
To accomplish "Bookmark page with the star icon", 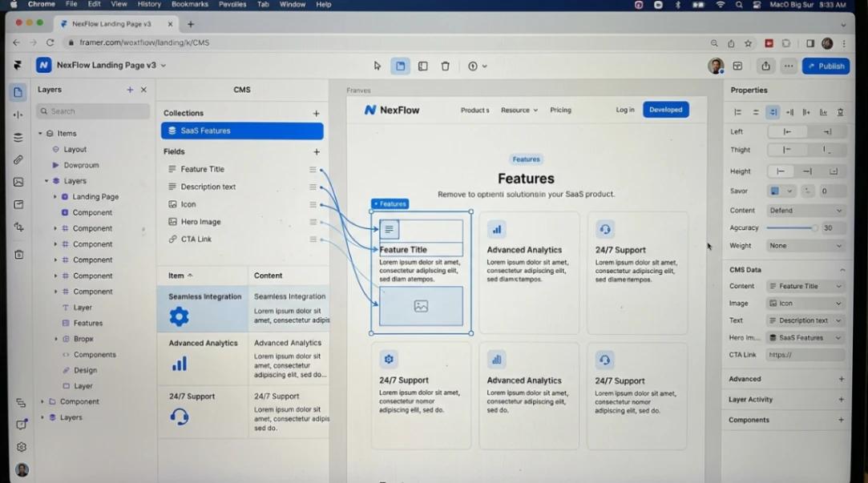I will click(x=748, y=43).
